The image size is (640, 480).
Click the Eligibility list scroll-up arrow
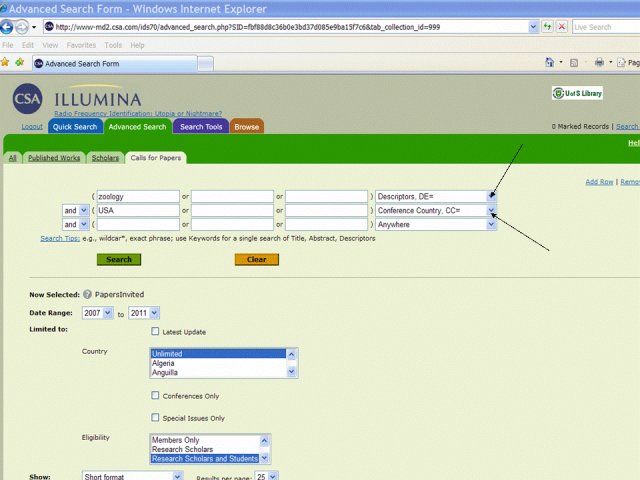(264, 440)
